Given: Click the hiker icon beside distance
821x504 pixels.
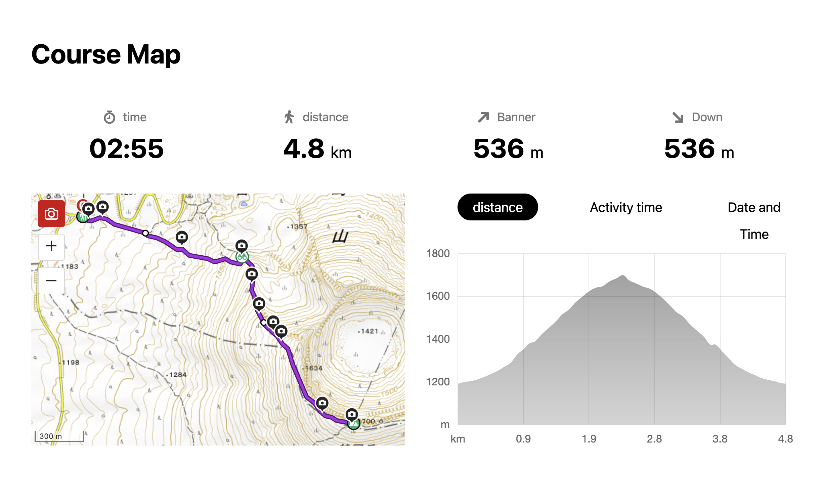Looking at the screenshot, I should click(x=289, y=117).
